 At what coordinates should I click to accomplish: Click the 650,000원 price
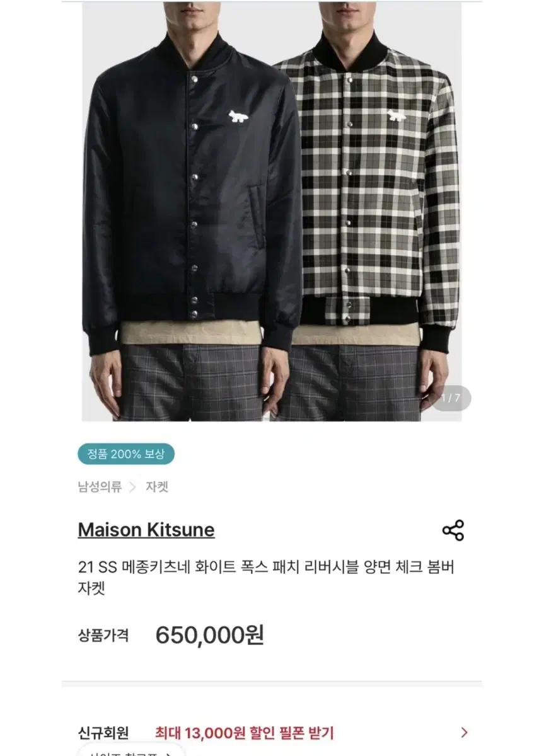pyautogui.click(x=209, y=635)
